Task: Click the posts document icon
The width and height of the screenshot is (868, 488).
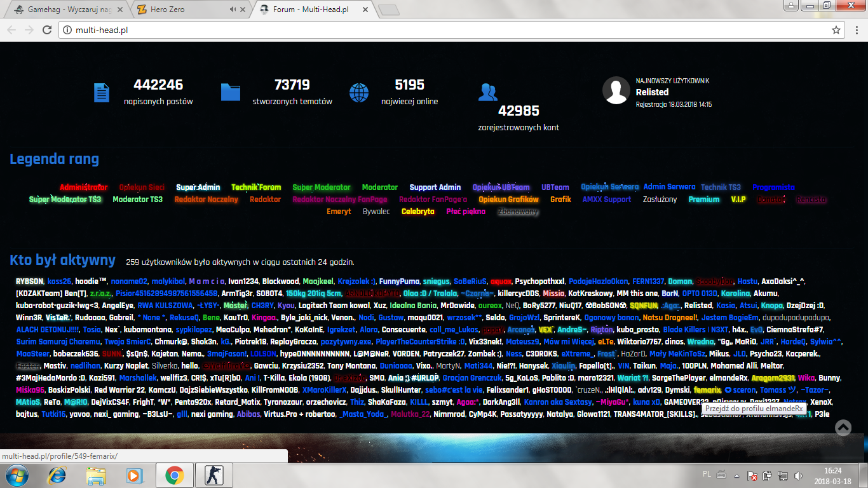Action: pos(102,93)
